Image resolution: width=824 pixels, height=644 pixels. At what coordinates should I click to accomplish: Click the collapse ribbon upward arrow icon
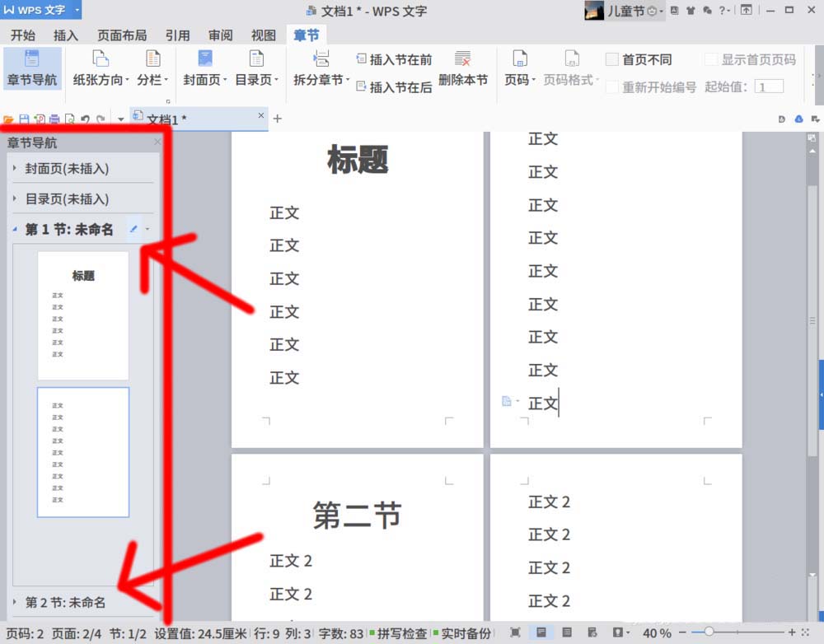click(x=747, y=10)
